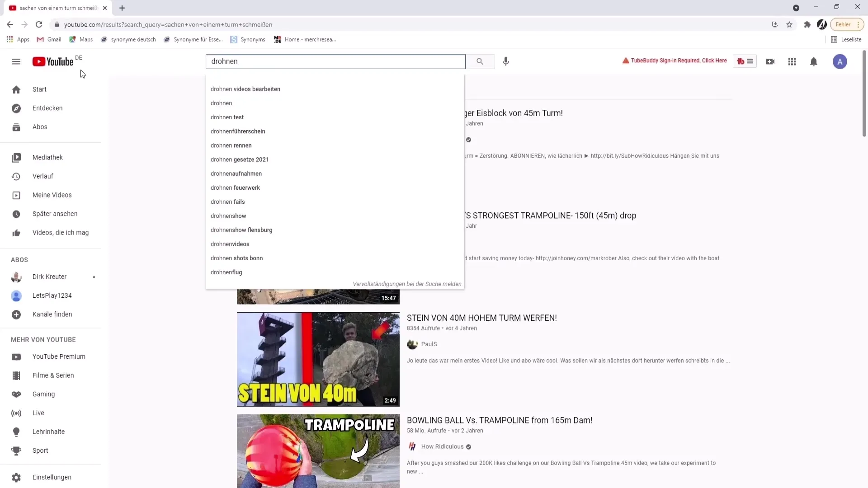868x488 pixels.
Task: Open Sport section
Action: pos(51,450)
